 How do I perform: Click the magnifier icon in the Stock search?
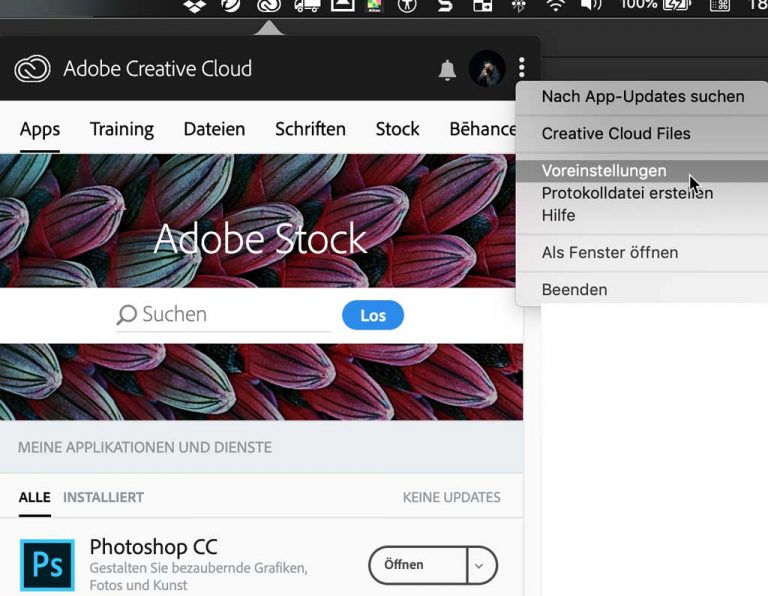point(126,315)
